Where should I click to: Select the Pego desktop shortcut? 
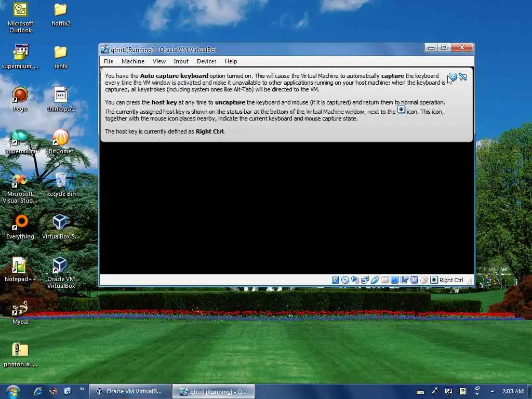pos(20,99)
